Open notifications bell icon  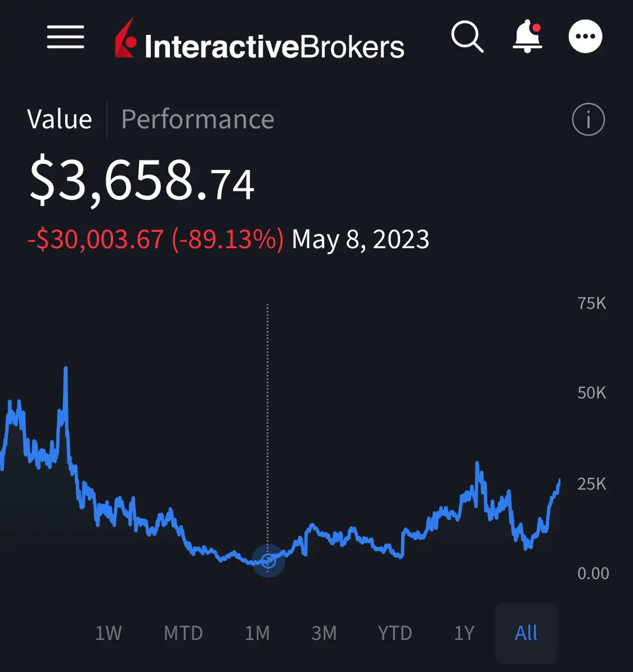(x=528, y=37)
